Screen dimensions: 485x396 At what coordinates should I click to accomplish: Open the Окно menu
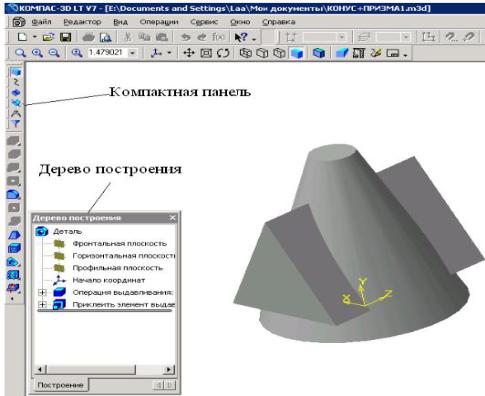coord(240,22)
